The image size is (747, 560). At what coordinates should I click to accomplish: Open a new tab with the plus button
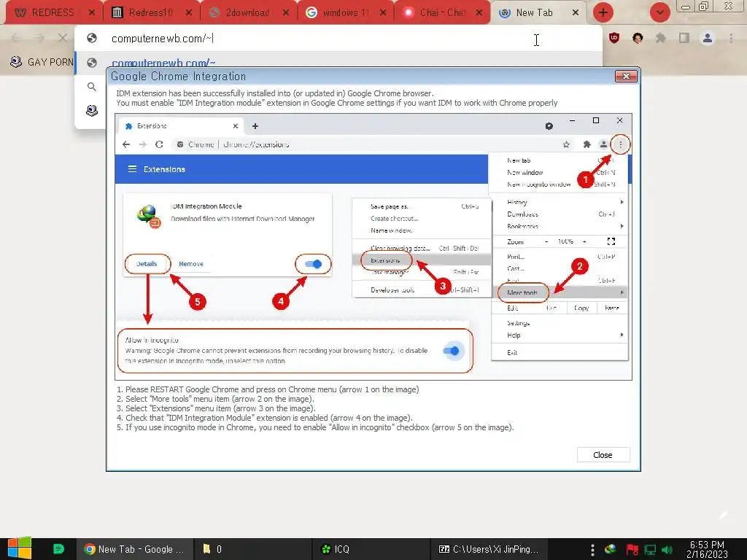click(603, 12)
